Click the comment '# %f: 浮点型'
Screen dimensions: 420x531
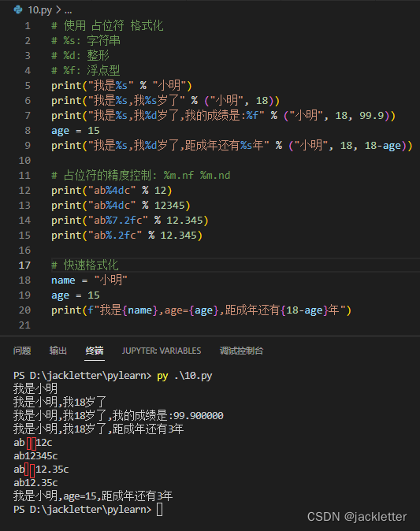[86, 70]
